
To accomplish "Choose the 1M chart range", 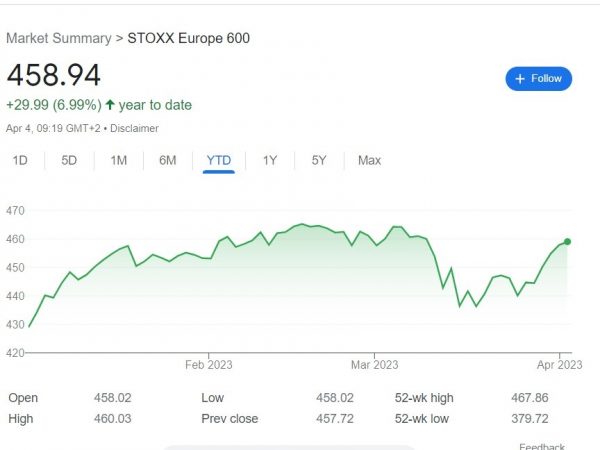I will click(119, 160).
